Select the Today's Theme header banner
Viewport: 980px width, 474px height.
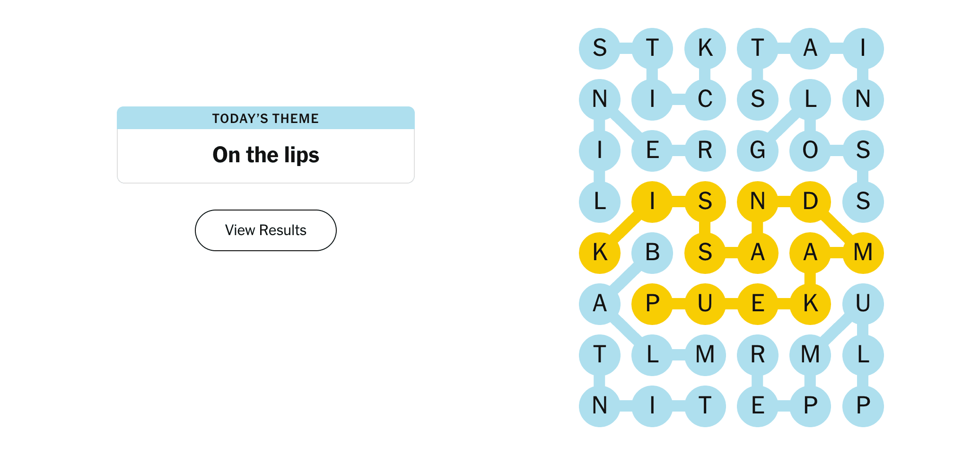265,118
